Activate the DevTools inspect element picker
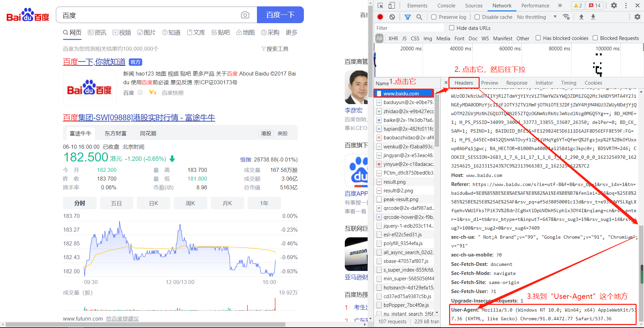The width and height of the screenshot is (644, 328). click(x=380, y=6)
